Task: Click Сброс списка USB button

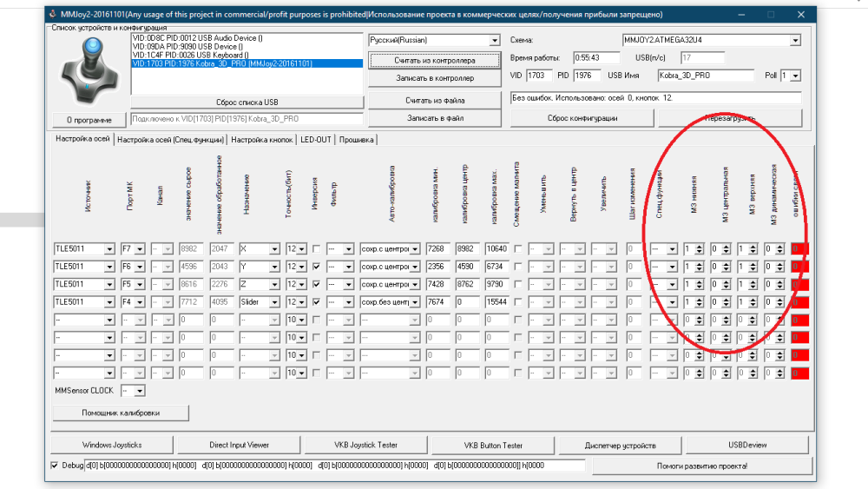Action: [x=247, y=102]
